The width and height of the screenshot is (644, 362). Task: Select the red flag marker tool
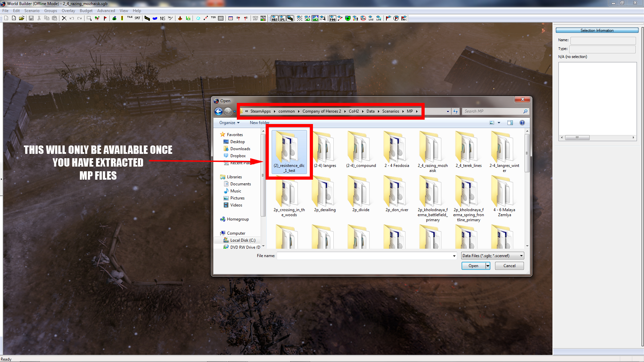coord(105,18)
